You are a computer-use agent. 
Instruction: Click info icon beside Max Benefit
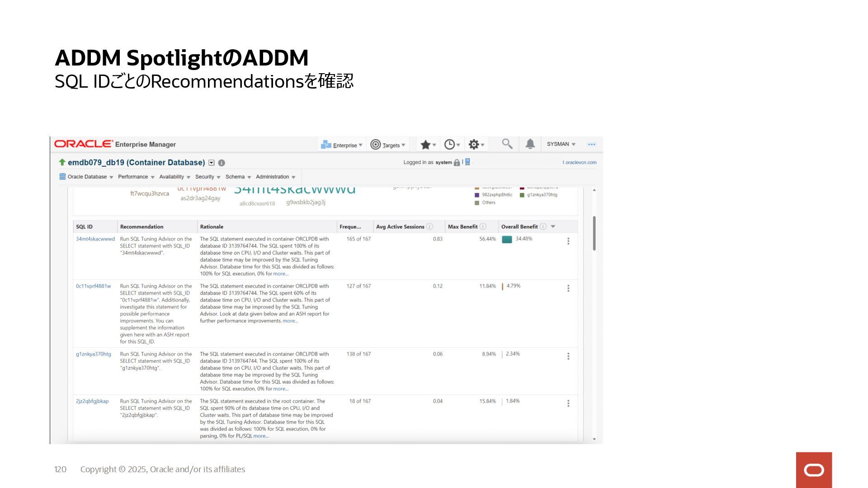click(x=483, y=226)
